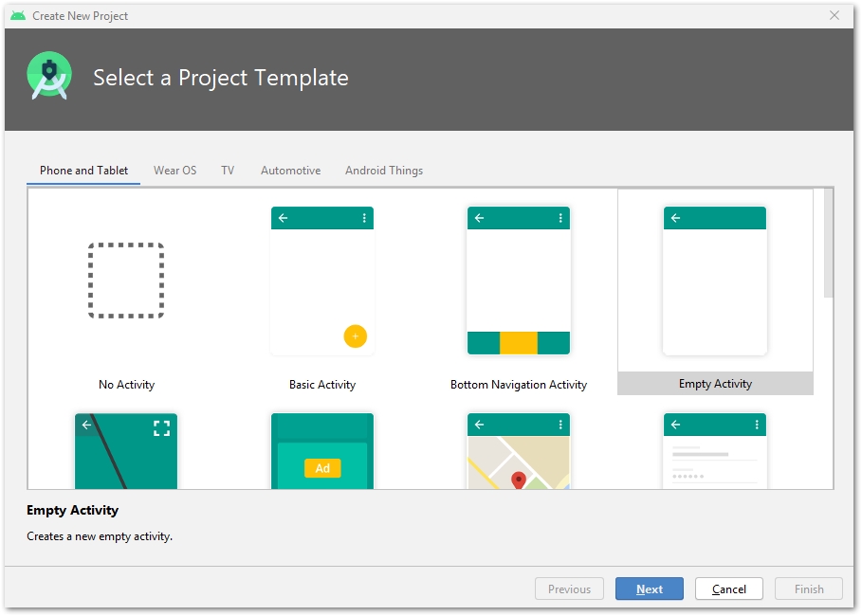The width and height of the screenshot is (862, 616).
Task: Click the No Activity label text
Action: (126, 385)
